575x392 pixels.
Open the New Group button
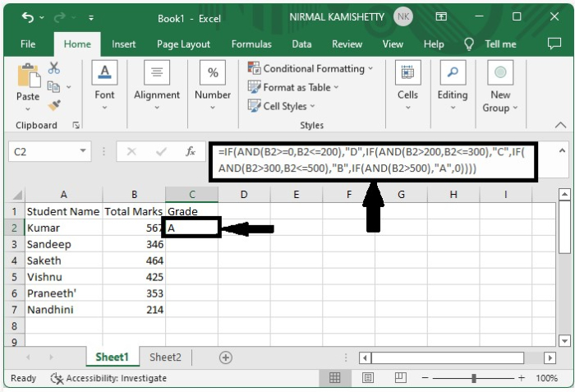[x=500, y=87]
